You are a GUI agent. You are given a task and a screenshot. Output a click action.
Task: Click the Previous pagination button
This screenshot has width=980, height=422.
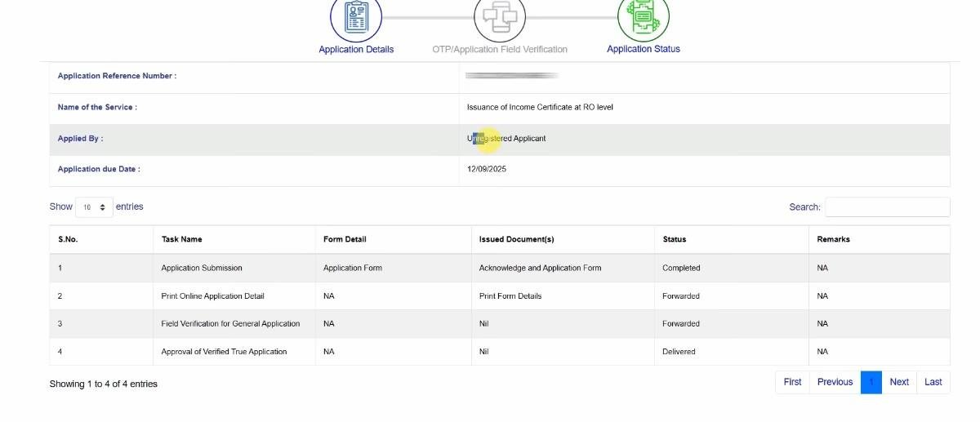tap(835, 382)
